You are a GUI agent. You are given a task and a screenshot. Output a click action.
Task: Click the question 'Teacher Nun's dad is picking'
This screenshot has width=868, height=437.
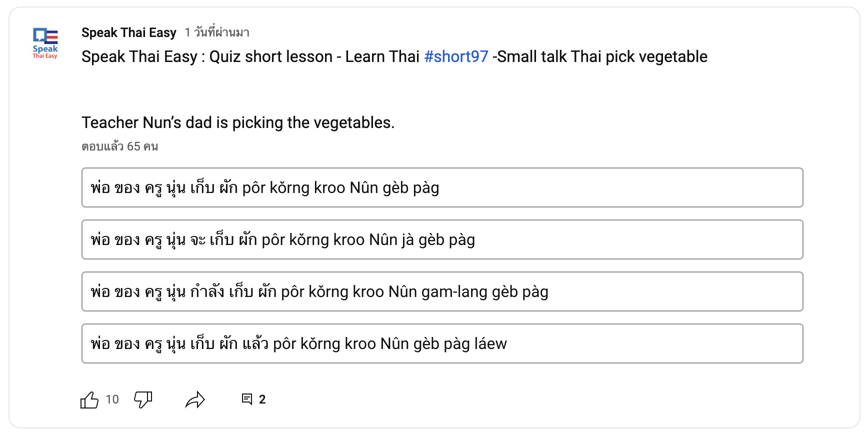(238, 122)
